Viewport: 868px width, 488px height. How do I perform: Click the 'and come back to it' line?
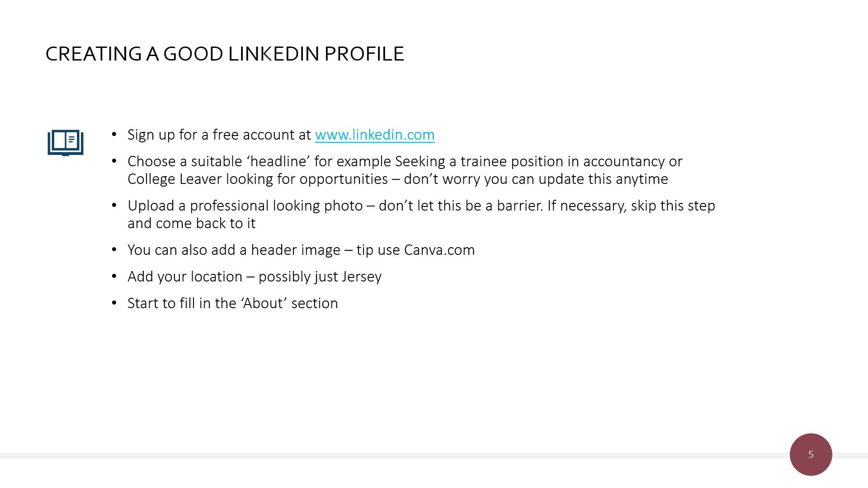point(192,223)
